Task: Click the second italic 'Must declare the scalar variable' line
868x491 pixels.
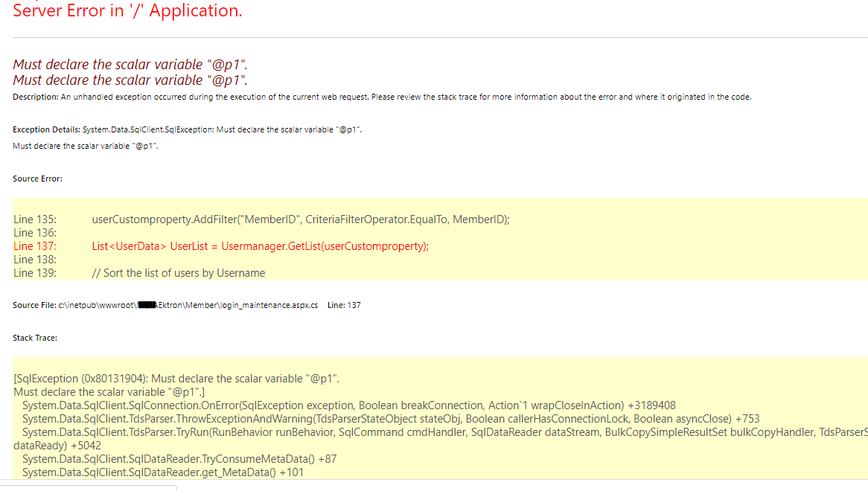Action: tap(130, 80)
